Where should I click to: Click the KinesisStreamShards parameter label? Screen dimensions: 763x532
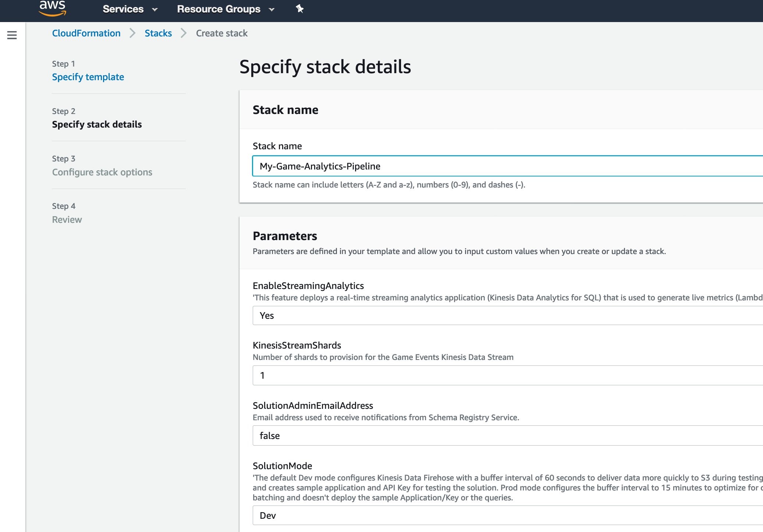coord(297,345)
